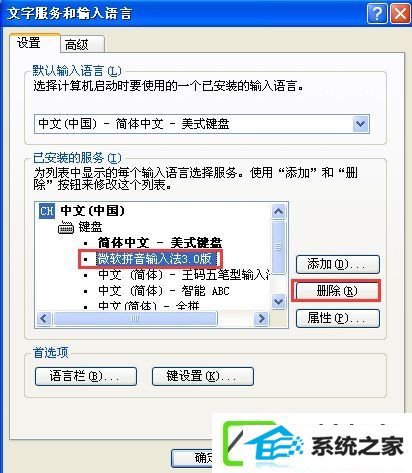Click the keyboard icon beside 键盘
Viewport: 412px width, 473px height.
pyautogui.click(x=66, y=228)
